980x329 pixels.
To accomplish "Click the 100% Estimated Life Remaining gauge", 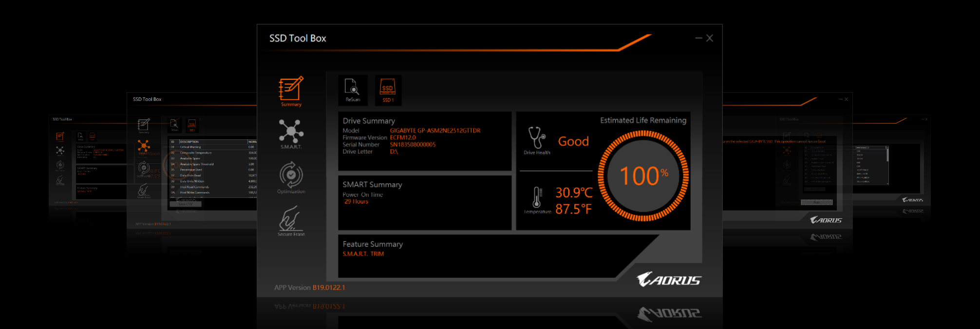I will coord(643,176).
